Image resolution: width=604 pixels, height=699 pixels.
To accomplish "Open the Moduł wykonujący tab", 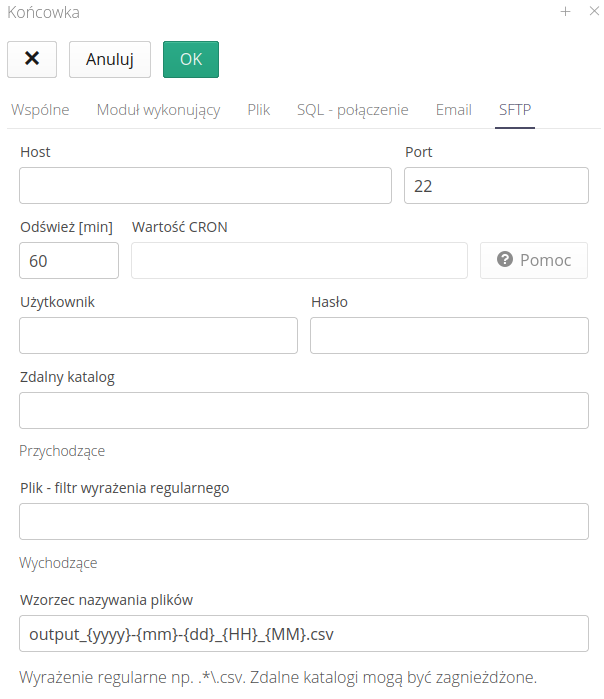I will 158,110.
